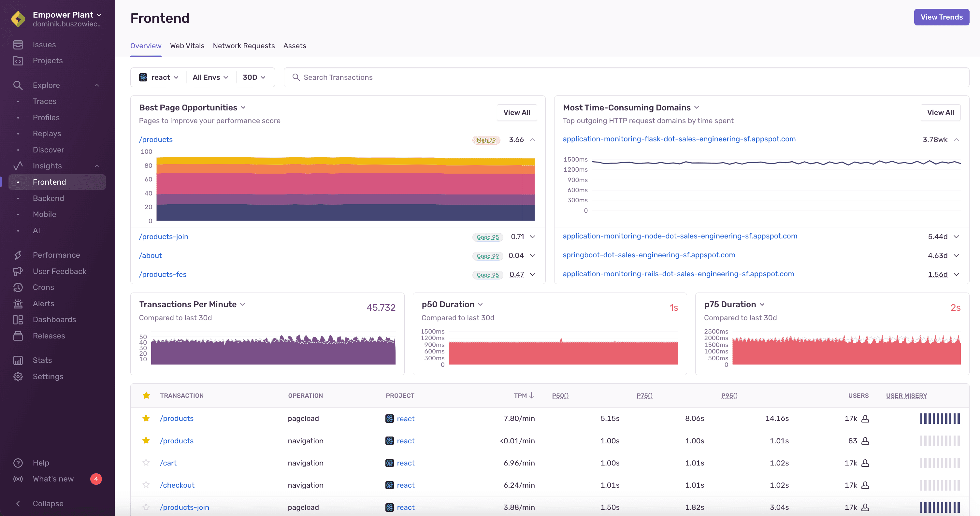980x516 pixels.
Task: Click the Issues icon in sidebar
Action: click(18, 44)
